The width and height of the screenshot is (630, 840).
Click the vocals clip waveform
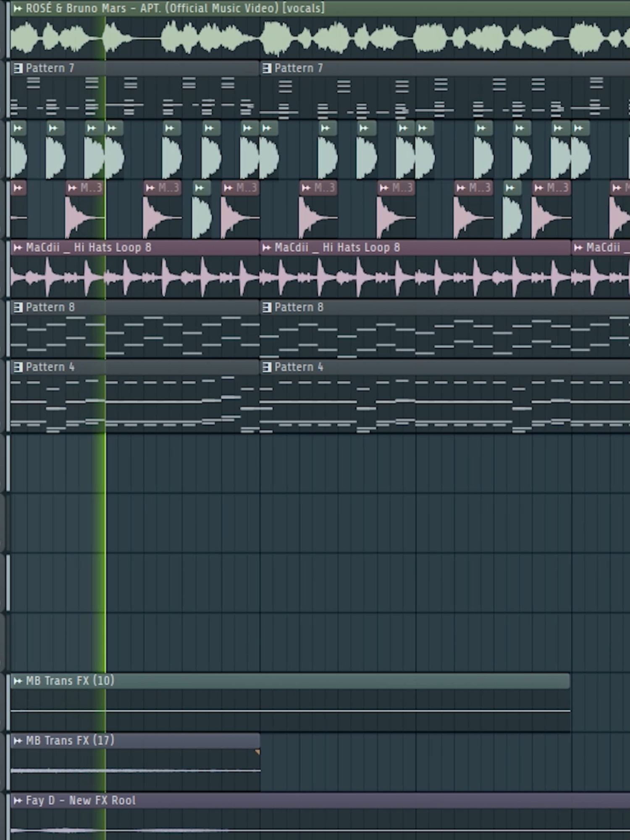(320, 38)
